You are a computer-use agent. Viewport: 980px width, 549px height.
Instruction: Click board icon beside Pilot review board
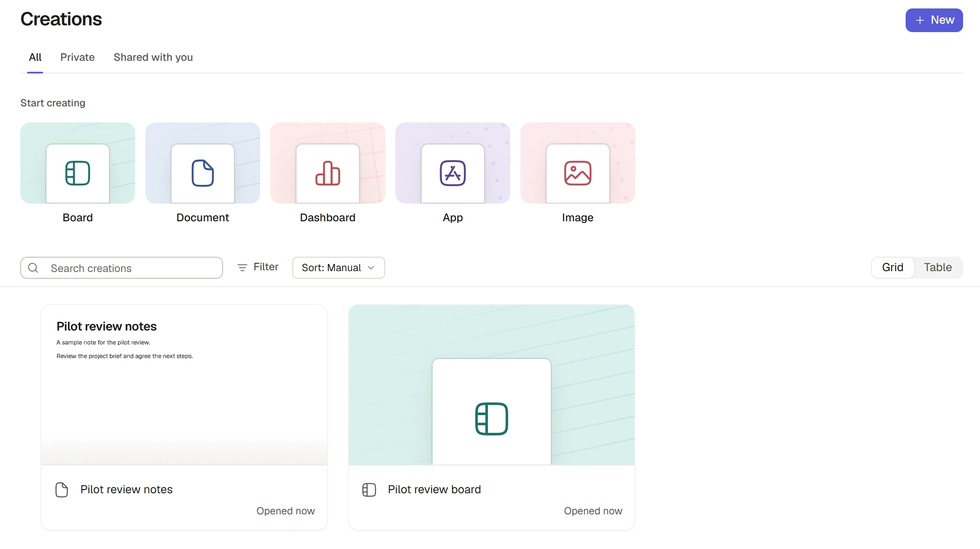369,490
